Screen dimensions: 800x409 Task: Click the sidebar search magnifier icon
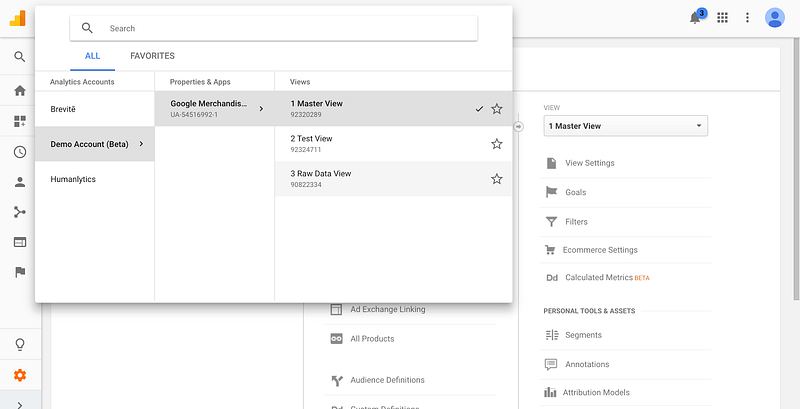click(x=20, y=57)
